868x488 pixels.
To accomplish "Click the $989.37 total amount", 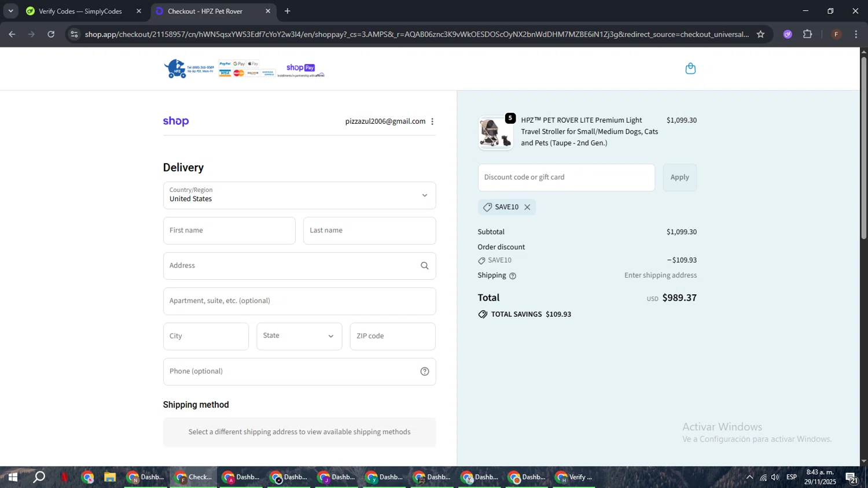I will tap(679, 298).
